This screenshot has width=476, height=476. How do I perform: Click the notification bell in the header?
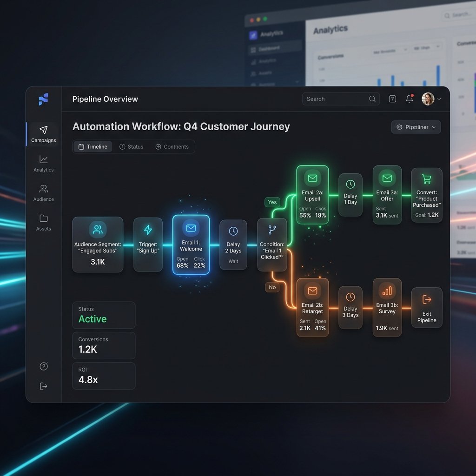(x=409, y=99)
